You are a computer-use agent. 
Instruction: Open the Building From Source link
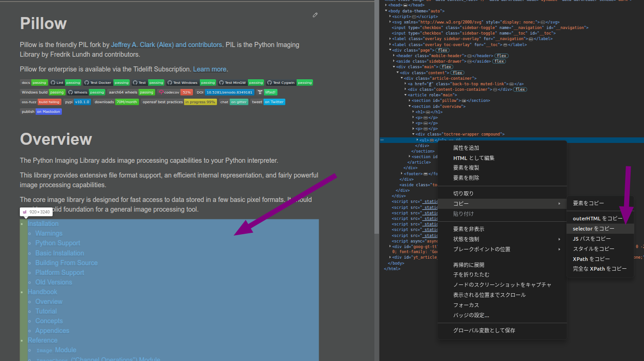(66, 263)
